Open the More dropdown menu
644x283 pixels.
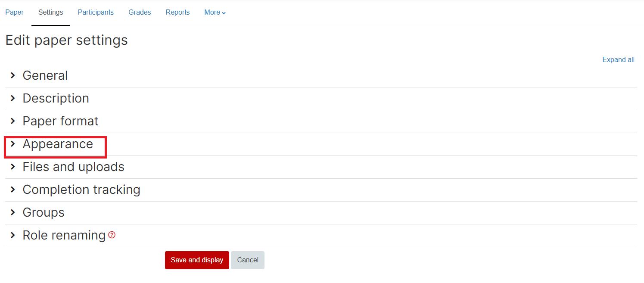[215, 12]
